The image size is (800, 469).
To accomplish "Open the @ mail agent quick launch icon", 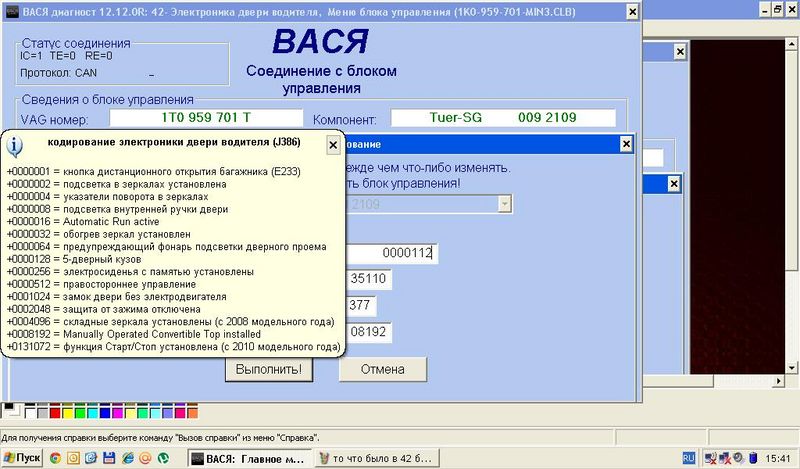I will coord(145,458).
